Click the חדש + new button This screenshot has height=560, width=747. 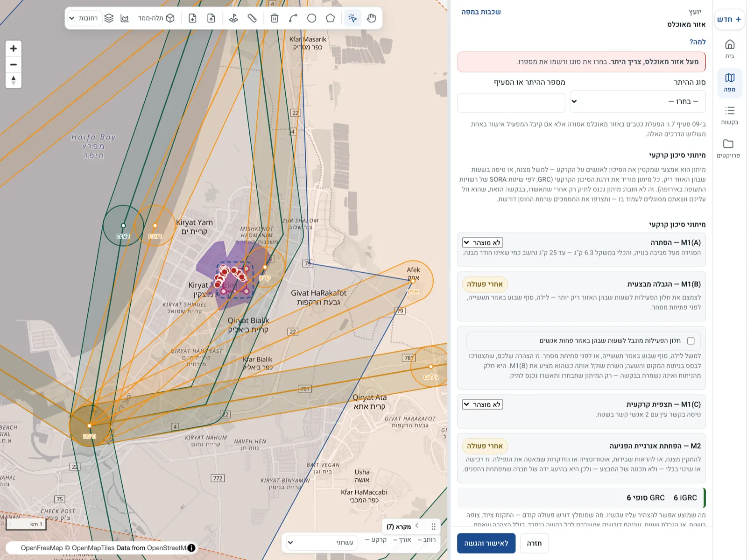pos(729,19)
